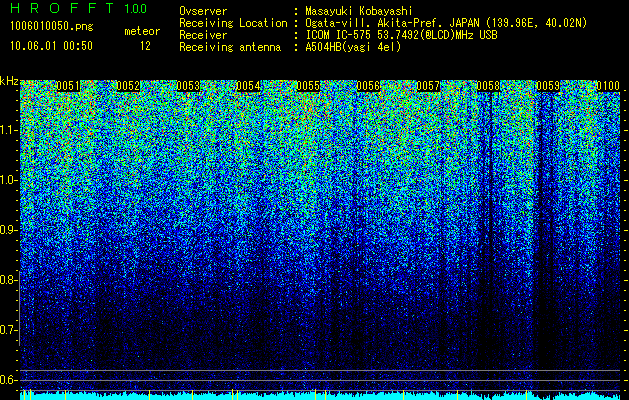The width and height of the screenshot is (629, 400).
Task: Click the 0.9 frequency axis label
Action: (x=9, y=230)
